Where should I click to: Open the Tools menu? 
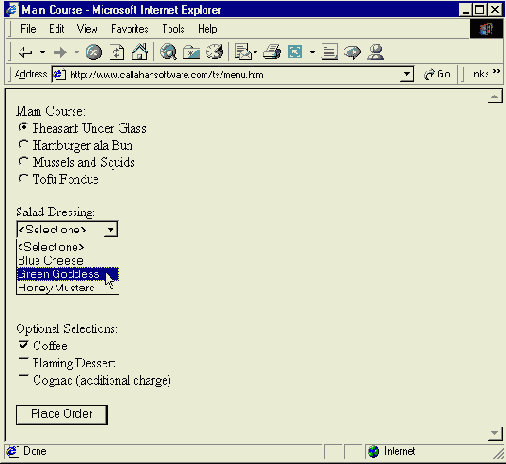click(173, 29)
